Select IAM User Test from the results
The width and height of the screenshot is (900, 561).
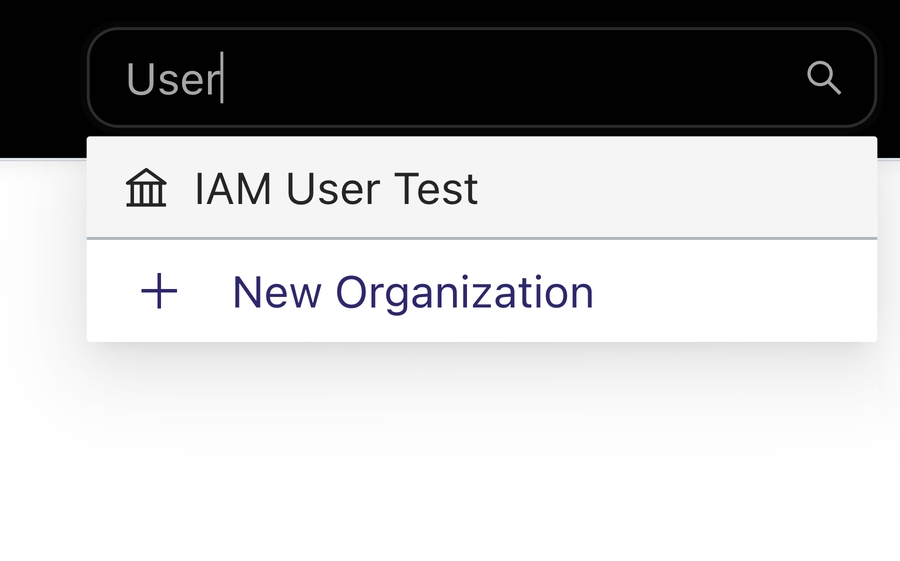(x=336, y=189)
